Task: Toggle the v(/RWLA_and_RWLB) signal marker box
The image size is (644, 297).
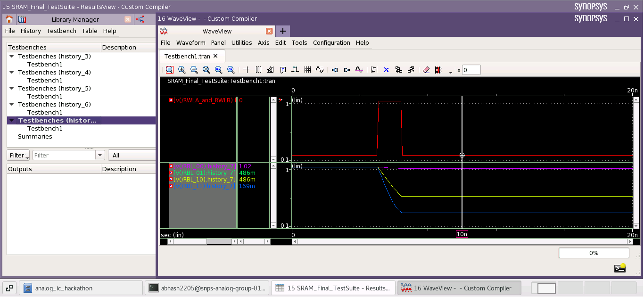Action: click(171, 100)
